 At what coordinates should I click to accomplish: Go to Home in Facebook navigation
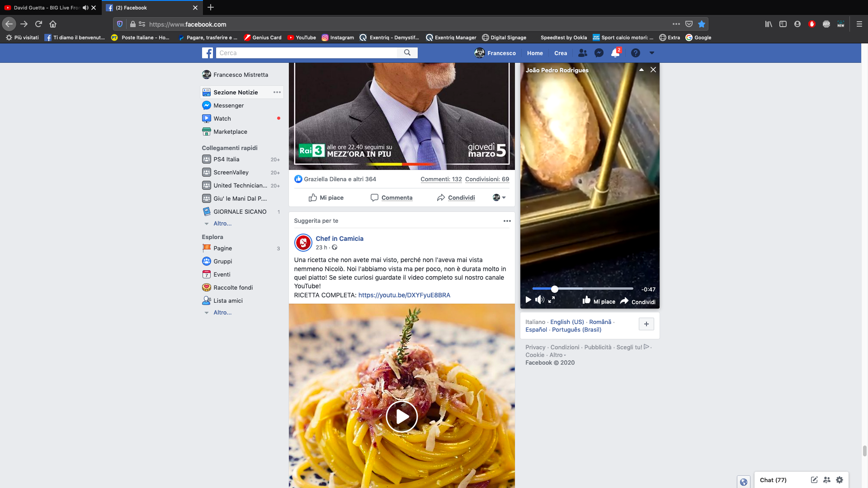(535, 53)
